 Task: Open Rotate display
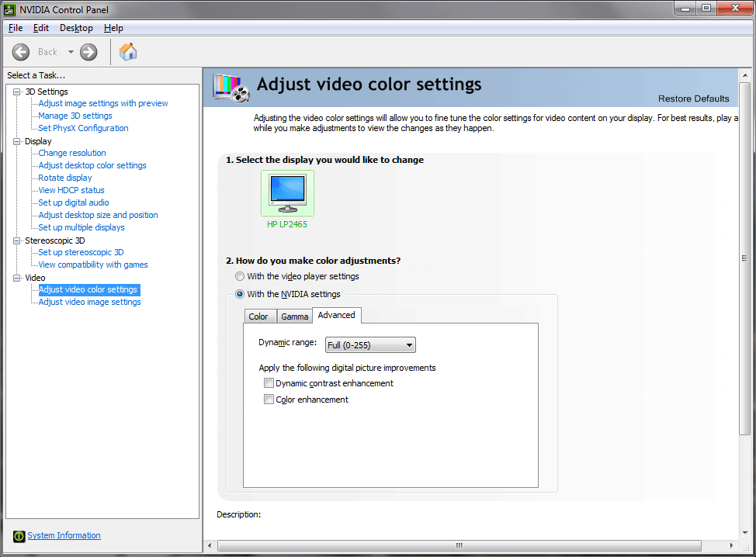[x=65, y=178]
